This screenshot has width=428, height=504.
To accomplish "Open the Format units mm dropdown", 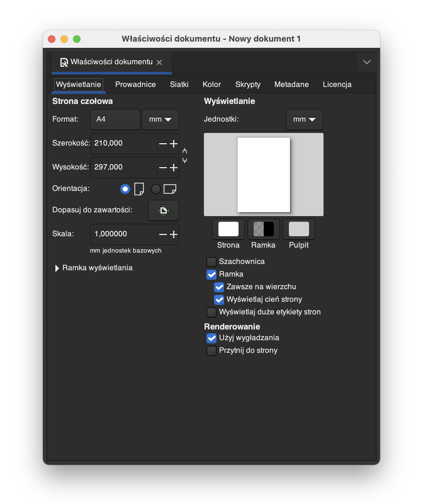I will (x=160, y=120).
